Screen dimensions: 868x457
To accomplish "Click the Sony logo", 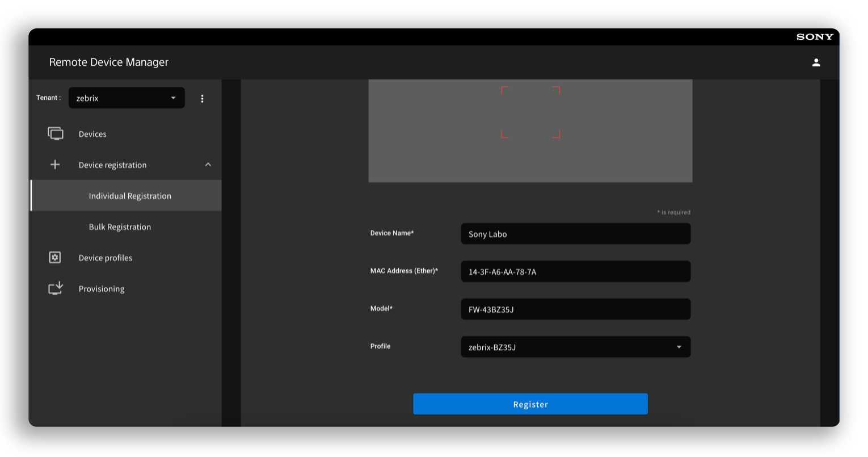I will (x=815, y=37).
